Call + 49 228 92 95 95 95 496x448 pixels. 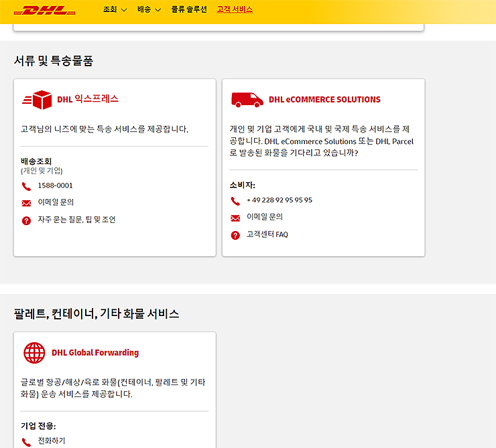click(x=280, y=200)
